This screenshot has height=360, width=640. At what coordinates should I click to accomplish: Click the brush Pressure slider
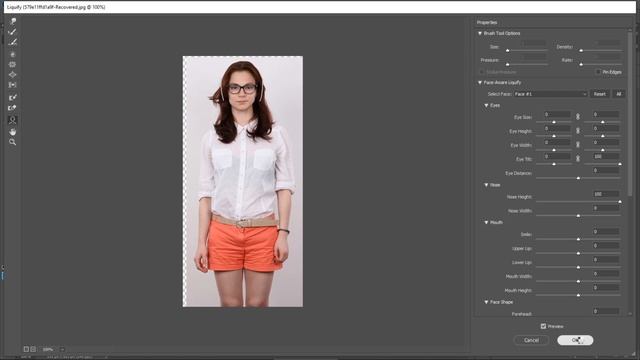[527, 64]
